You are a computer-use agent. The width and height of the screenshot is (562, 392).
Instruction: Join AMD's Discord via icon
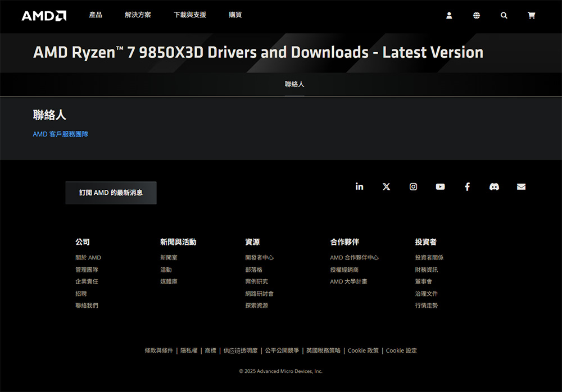tap(494, 186)
